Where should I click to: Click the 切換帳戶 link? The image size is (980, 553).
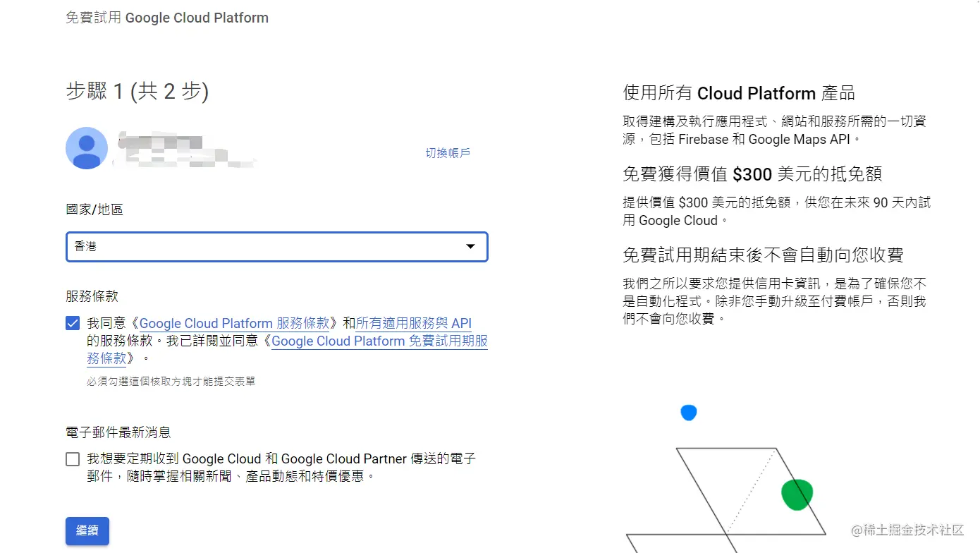(448, 153)
